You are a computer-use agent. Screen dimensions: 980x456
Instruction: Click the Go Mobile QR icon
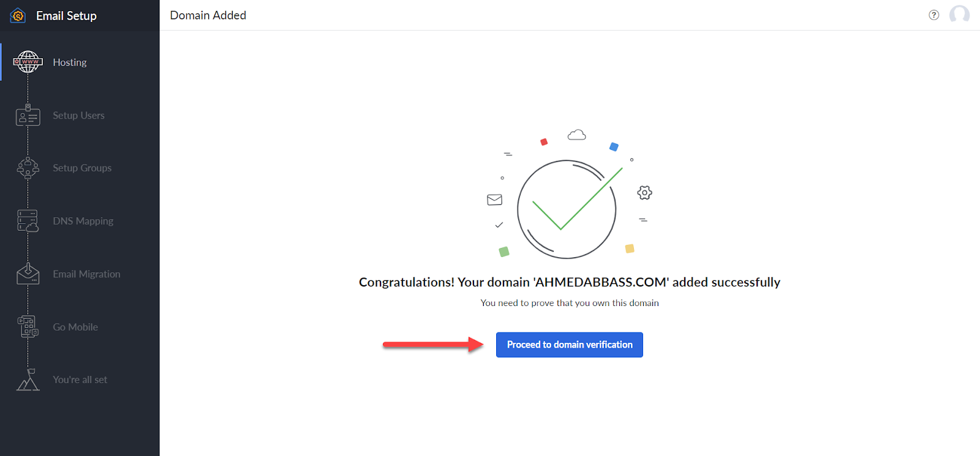coord(28,327)
